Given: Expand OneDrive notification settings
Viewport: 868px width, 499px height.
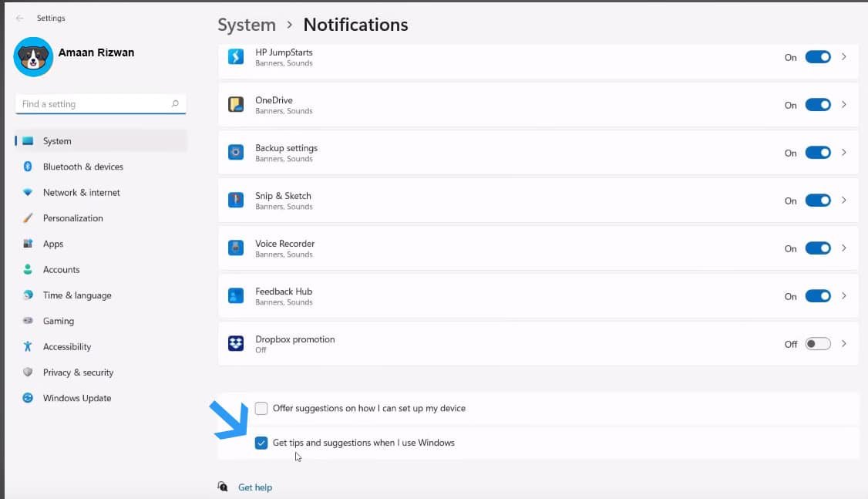Looking at the screenshot, I should [845, 104].
